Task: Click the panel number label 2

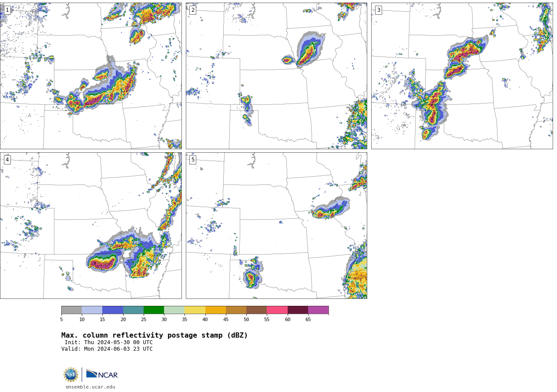Action: [193, 10]
